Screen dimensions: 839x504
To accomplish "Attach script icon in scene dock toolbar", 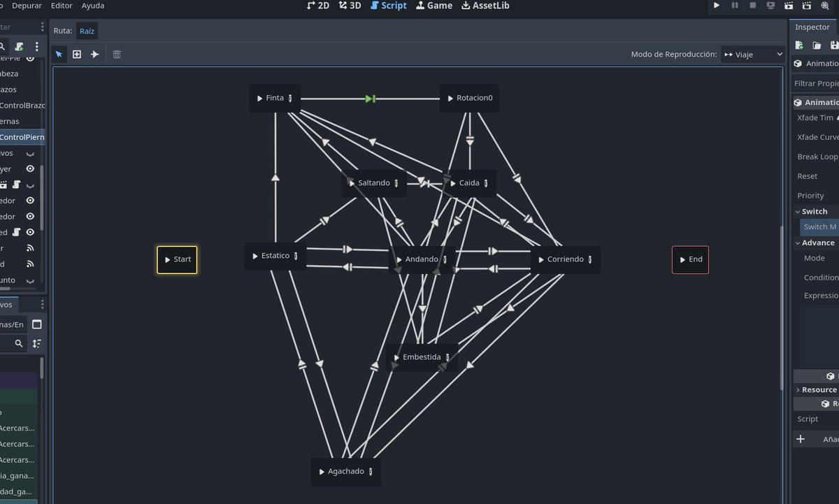I will click(20, 46).
